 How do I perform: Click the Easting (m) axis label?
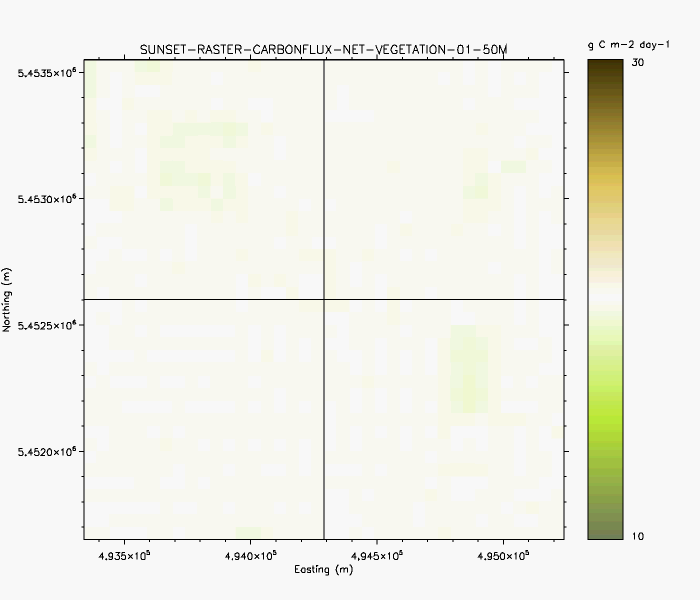tap(324, 569)
